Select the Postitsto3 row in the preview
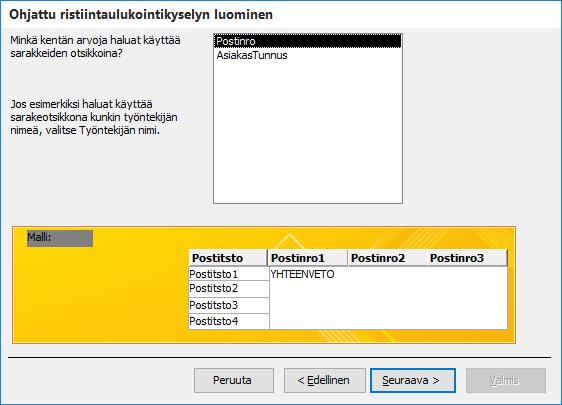 pyautogui.click(x=229, y=305)
